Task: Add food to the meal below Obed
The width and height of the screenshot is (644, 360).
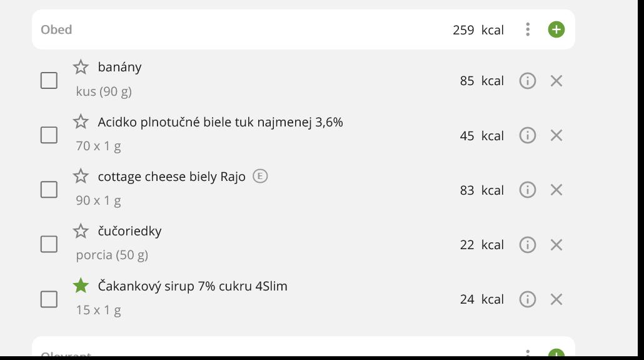Action: [556, 354]
